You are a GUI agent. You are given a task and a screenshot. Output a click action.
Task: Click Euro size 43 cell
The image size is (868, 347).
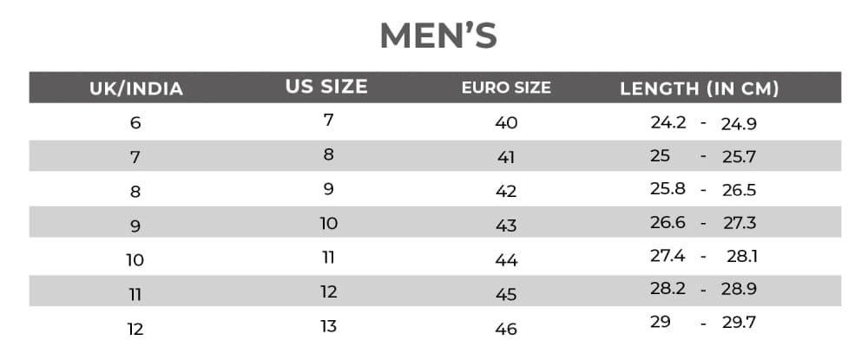506,226
